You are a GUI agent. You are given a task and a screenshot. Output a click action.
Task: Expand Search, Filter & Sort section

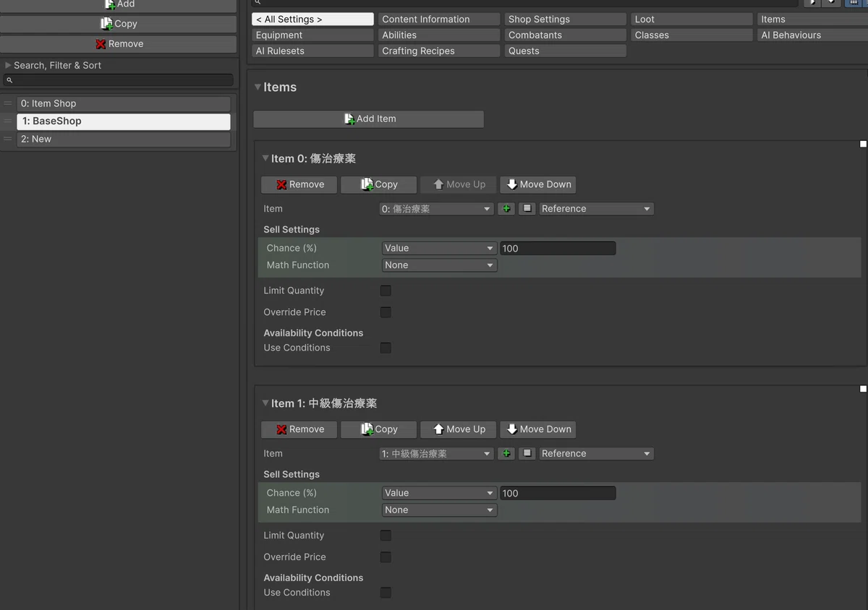coord(8,65)
